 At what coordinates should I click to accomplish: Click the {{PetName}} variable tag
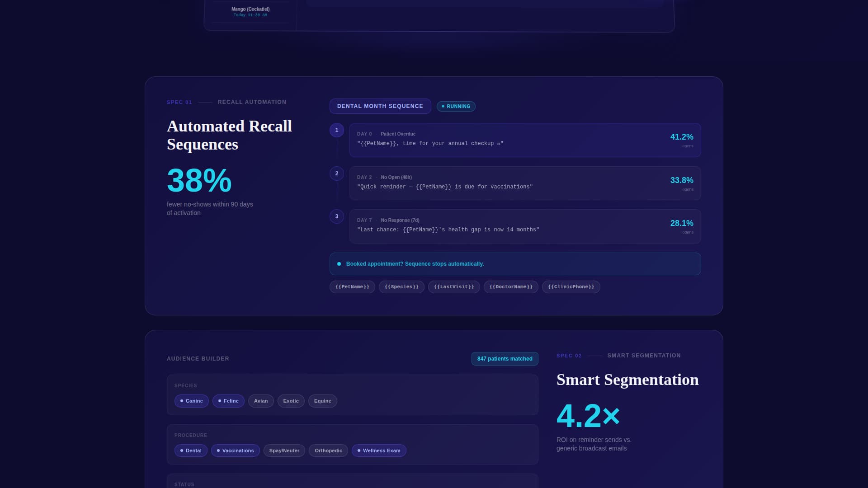pos(352,287)
